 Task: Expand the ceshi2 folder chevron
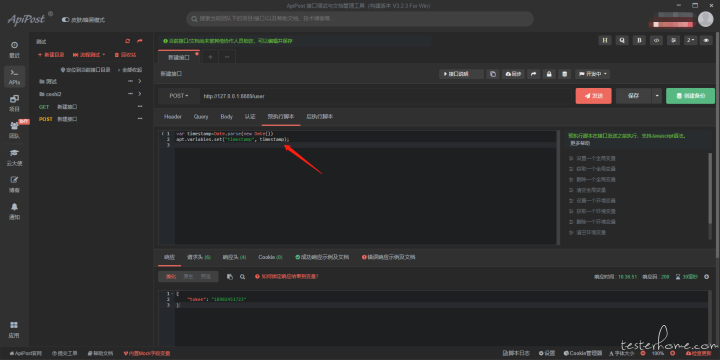pyautogui.click(x=140, y=94)
